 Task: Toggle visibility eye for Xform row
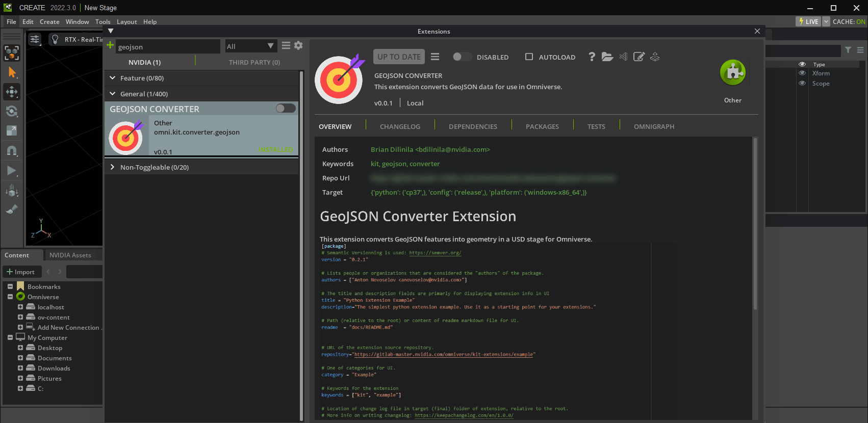[802, 73]
